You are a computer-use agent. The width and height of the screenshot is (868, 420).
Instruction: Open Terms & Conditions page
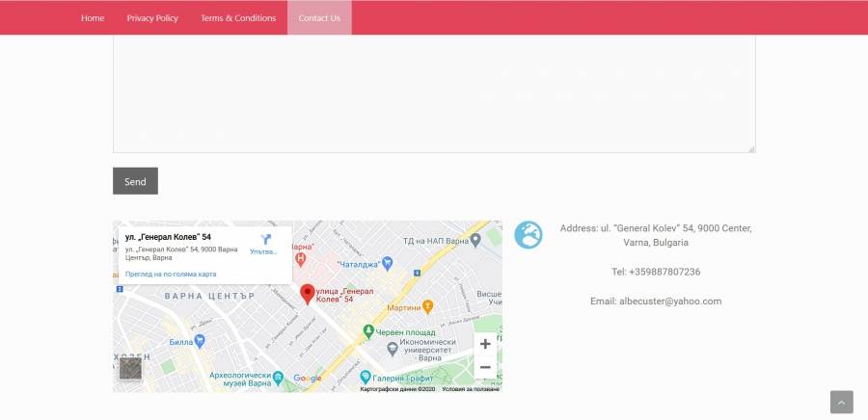click(238, 18)
